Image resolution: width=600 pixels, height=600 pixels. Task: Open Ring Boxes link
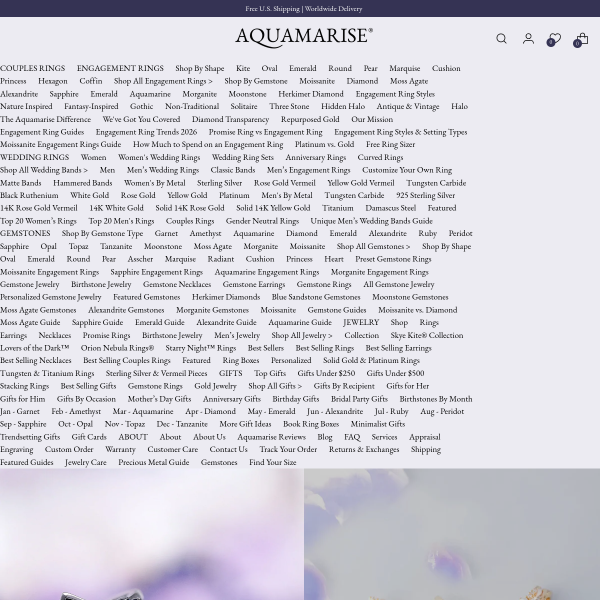(x=241, y=360)
